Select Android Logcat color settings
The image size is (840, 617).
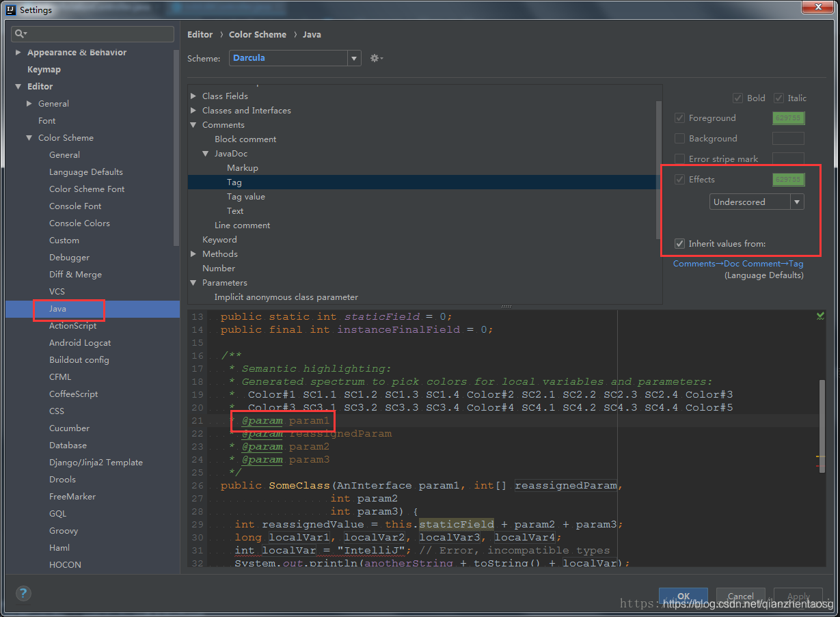(x=80, y=343)
